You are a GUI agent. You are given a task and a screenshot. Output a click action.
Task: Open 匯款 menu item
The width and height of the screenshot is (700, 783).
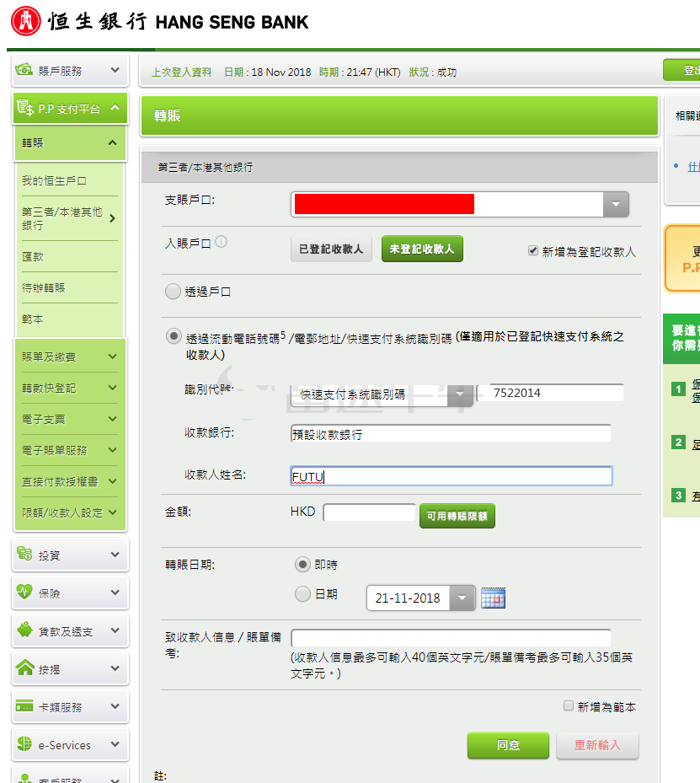[x=70, y=257]
